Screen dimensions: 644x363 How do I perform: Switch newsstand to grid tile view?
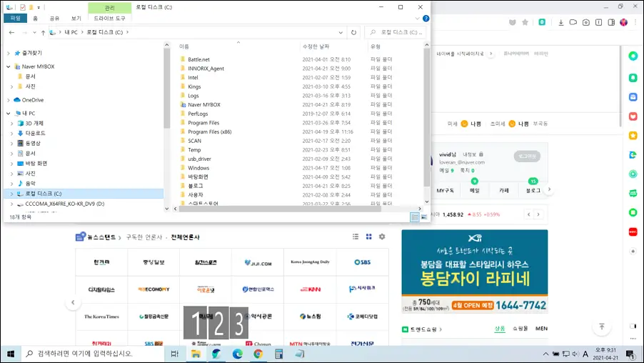[x=368, y=237]
